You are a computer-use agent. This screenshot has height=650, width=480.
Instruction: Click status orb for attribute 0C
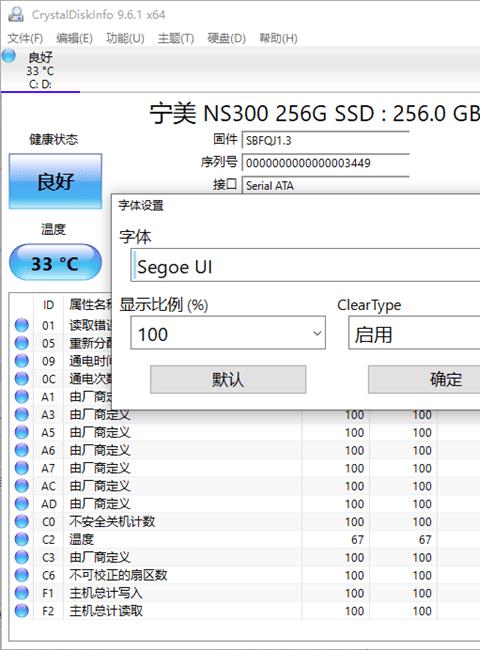tap(22, 378)
